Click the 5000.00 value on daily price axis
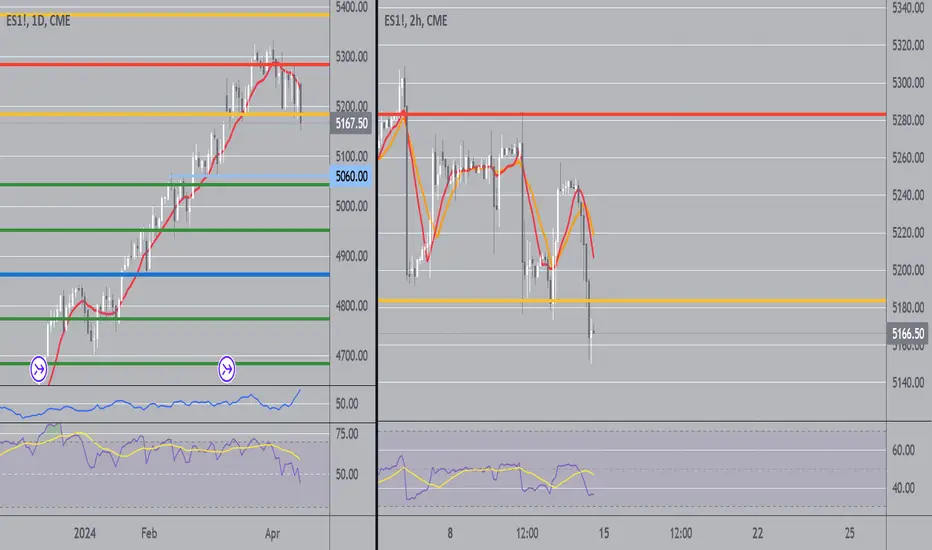Image resolution: width=932 pixels, height=550 pixels. coord(351,206)
